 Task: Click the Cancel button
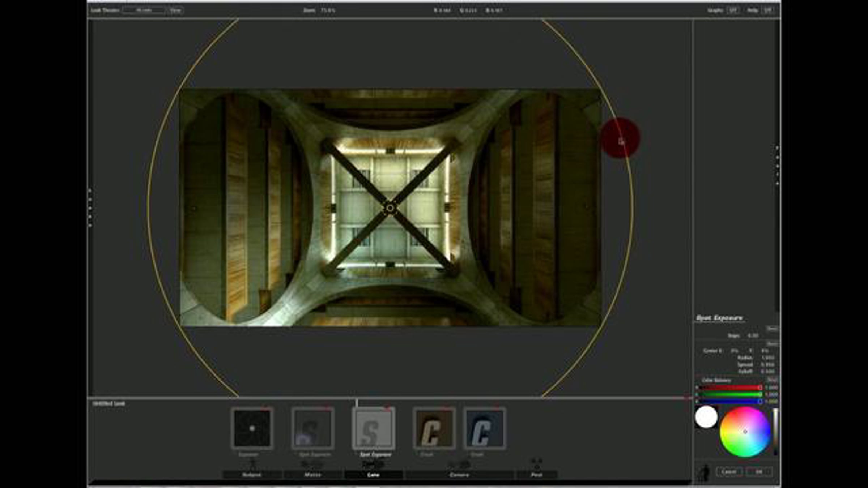click(x=729, y=472)
